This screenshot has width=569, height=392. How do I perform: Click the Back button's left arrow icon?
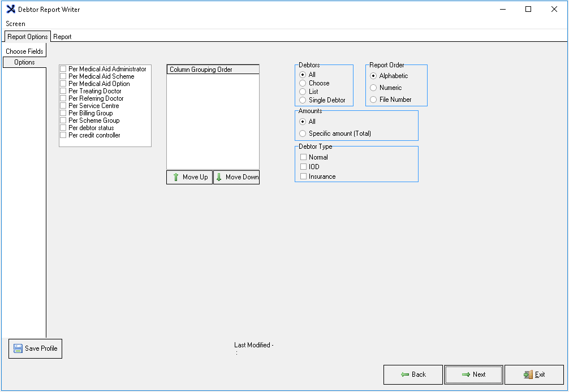click(405, 374)
